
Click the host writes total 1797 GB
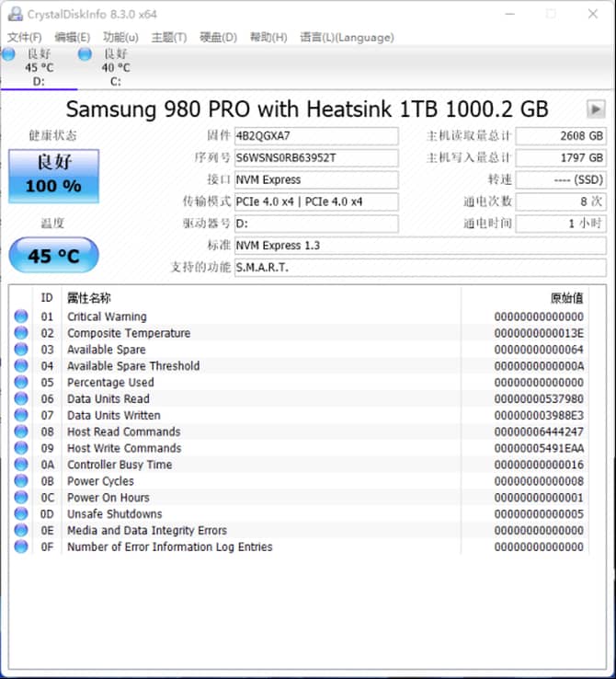point(561,158)
